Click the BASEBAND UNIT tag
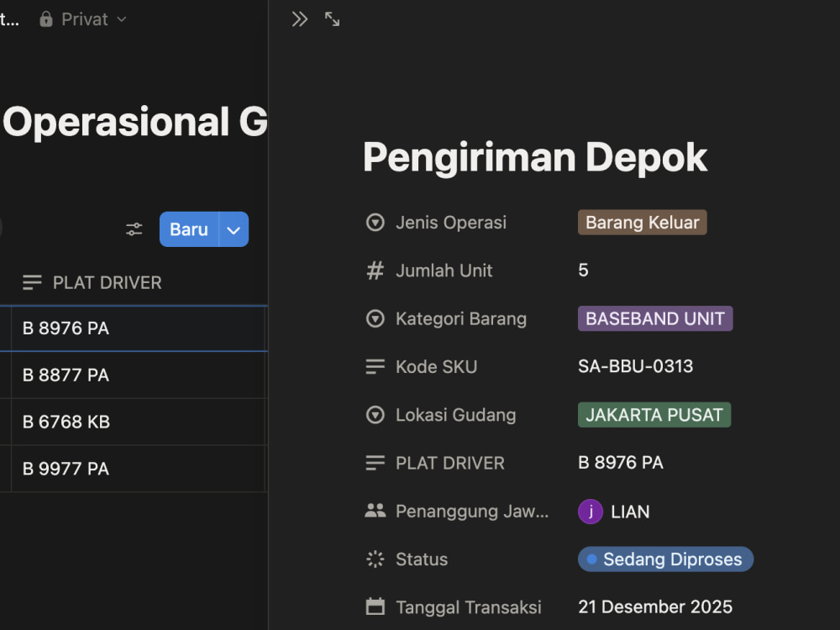The width and height of the screenshot is (840, 630). pyautogui.click(x=655, y=318)
